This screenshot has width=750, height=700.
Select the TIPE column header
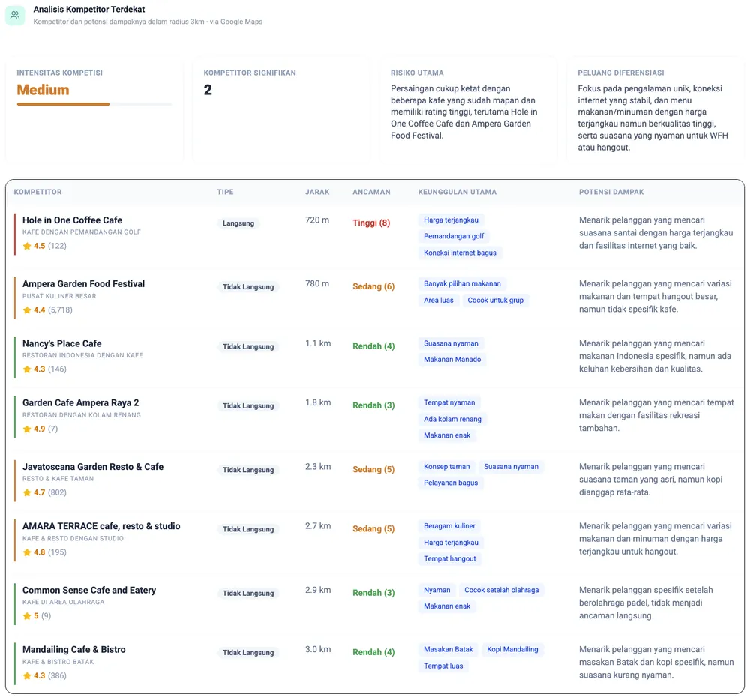tap(225, 192)
